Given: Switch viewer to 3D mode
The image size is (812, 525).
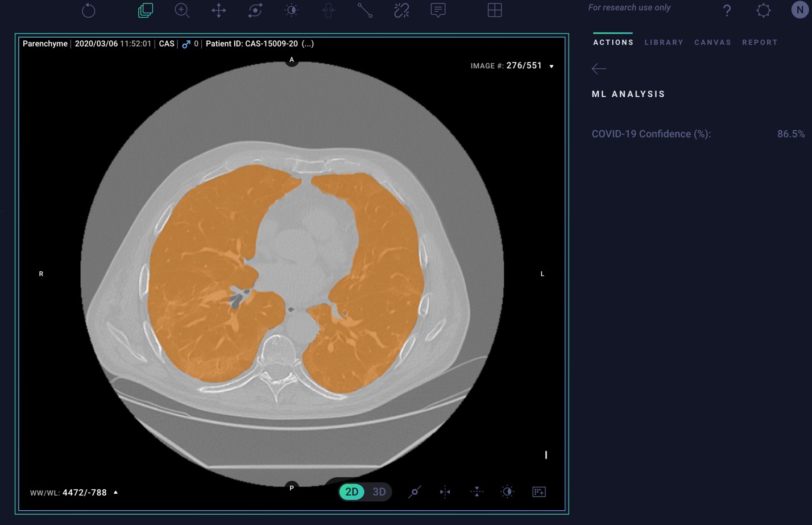Looking at the screenshot, I should point(379,491).
